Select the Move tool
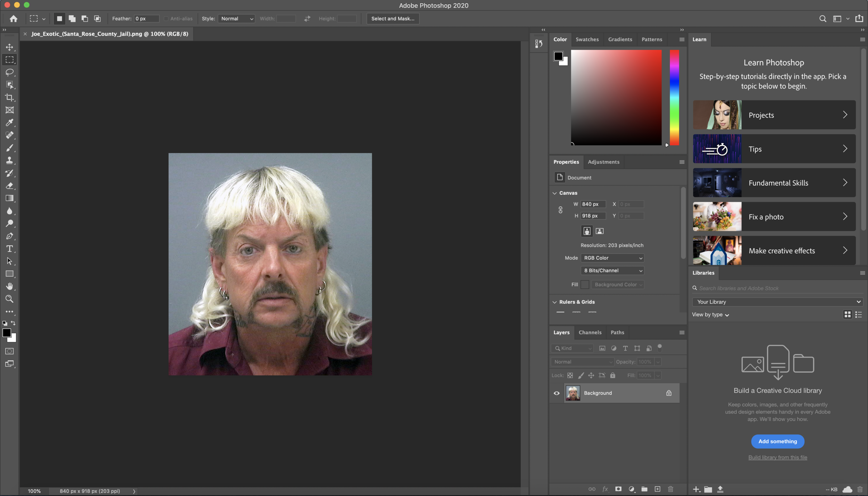Image resolution: width=868 pixels, height=496 pixels. pos(9,47)
